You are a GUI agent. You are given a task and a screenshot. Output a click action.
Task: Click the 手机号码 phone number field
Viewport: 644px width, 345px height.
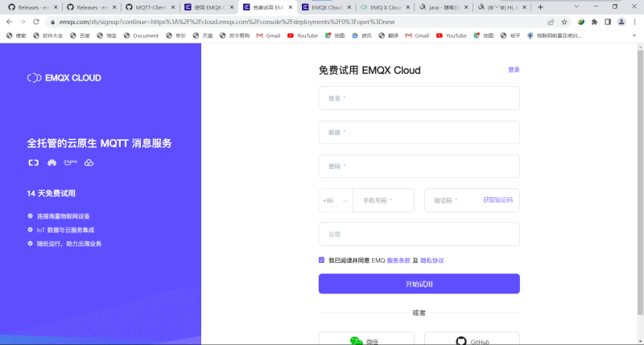(383, 200)
